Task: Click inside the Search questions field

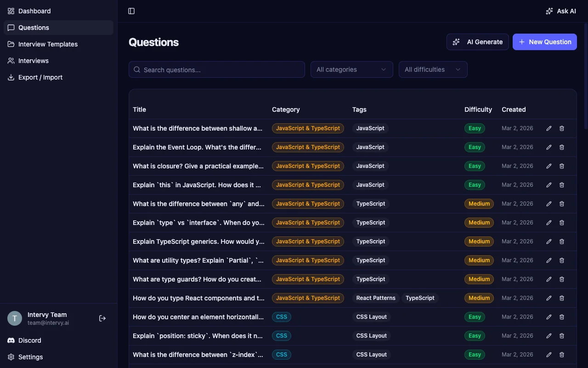Action: tap(216, 69)
